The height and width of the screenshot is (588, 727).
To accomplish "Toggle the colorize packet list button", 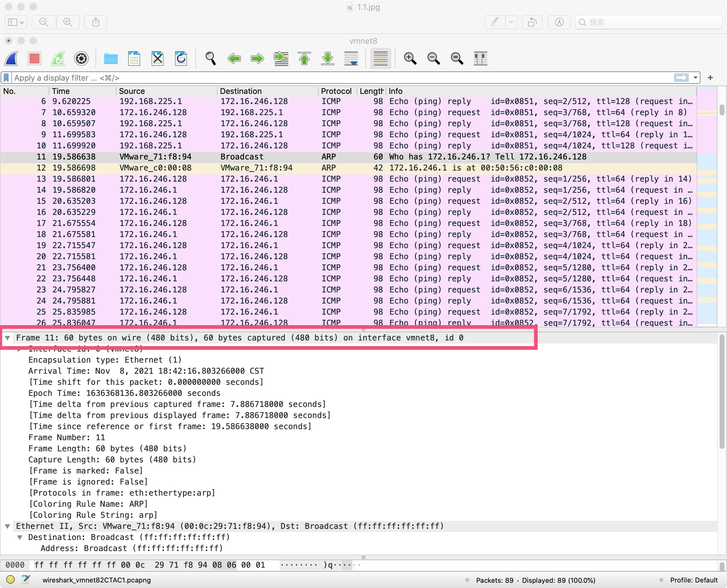I will pos(380,58).
